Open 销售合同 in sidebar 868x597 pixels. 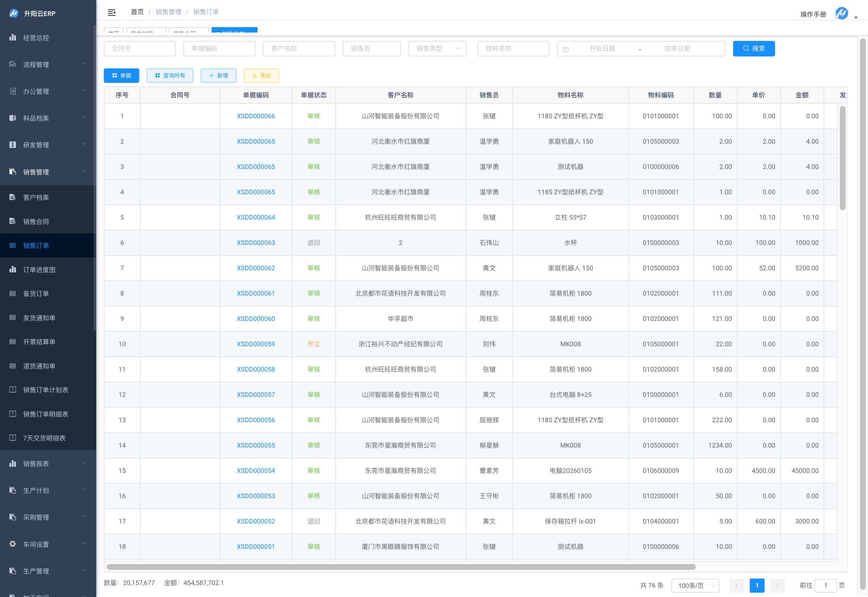click(36, 221)
